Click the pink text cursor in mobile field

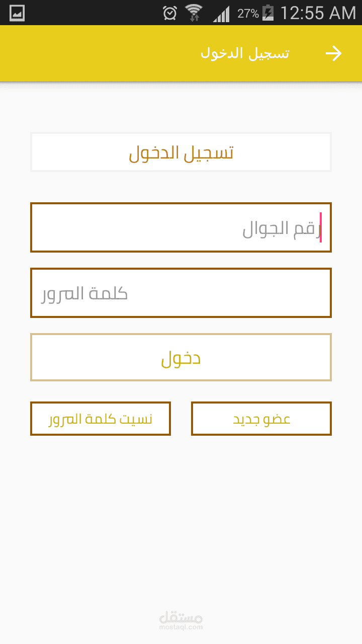321,227
